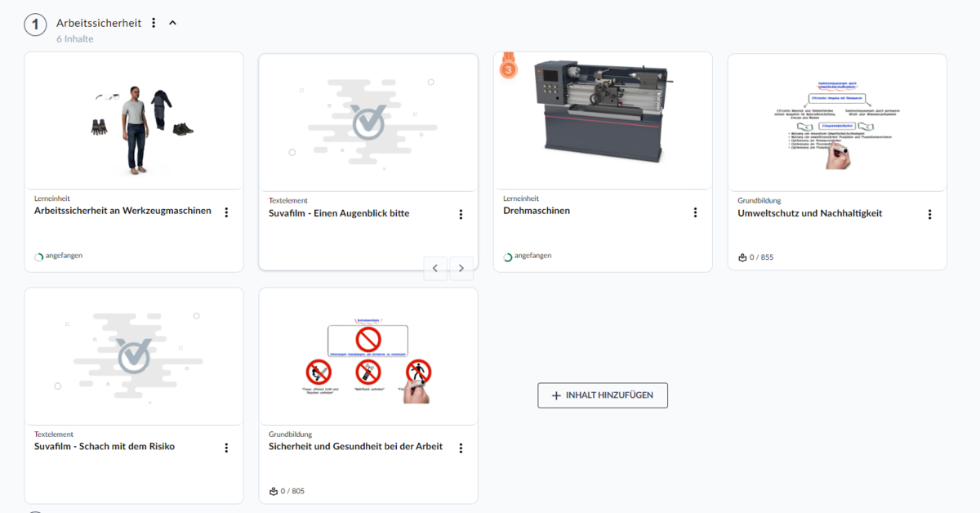This screenshot has height=513, width=980.
Task: Open options menu next to Arbeitssicherheit heading
Action: click(154, 23)
